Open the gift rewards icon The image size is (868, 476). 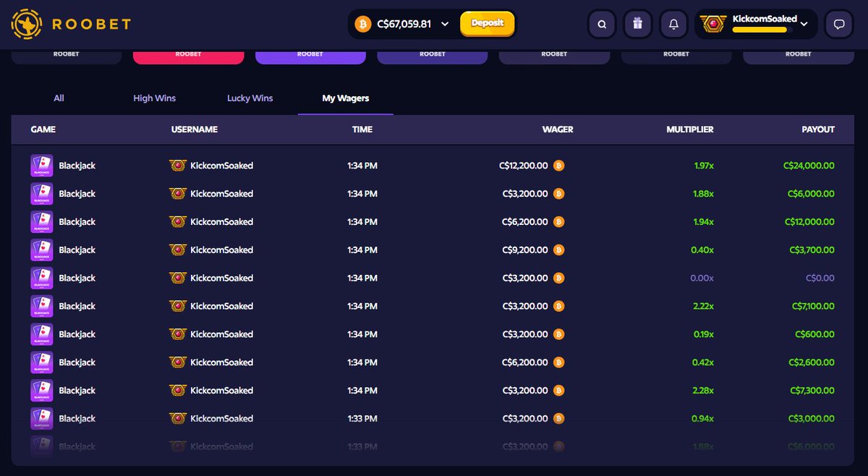(x=637, y=24)
